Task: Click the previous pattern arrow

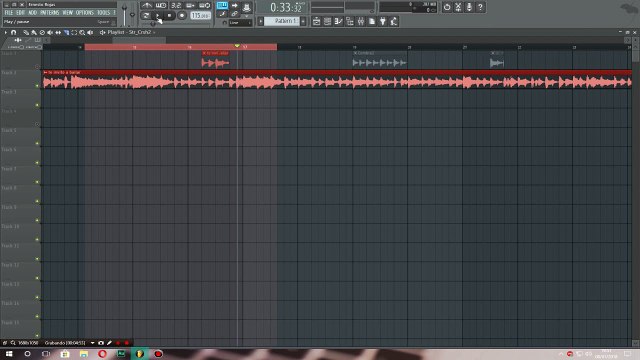Action: [260, 21]
